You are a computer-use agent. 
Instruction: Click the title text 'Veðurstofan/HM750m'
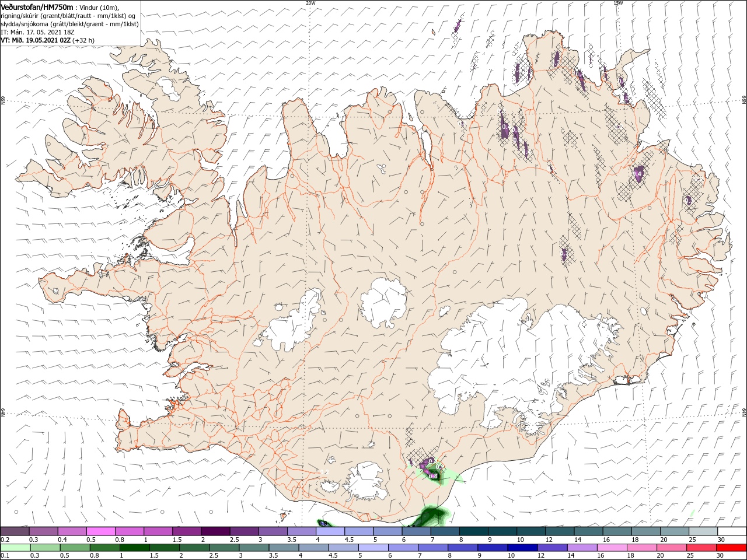coord(37,7)
